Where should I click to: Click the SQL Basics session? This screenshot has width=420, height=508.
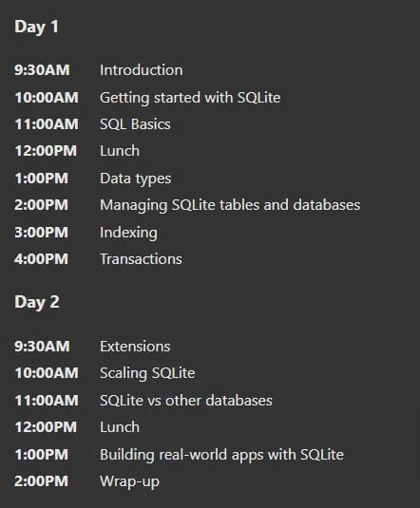pyautogui.click(x=135, y=124)
